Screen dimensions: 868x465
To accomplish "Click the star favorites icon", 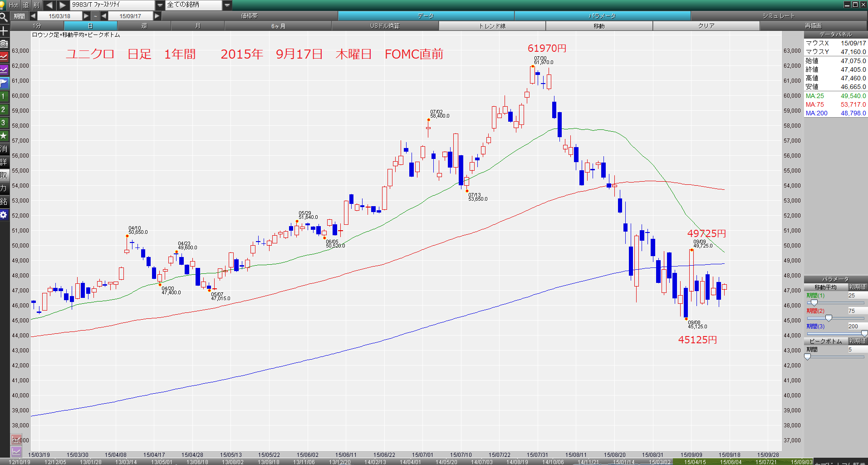I will pos(4,135).
